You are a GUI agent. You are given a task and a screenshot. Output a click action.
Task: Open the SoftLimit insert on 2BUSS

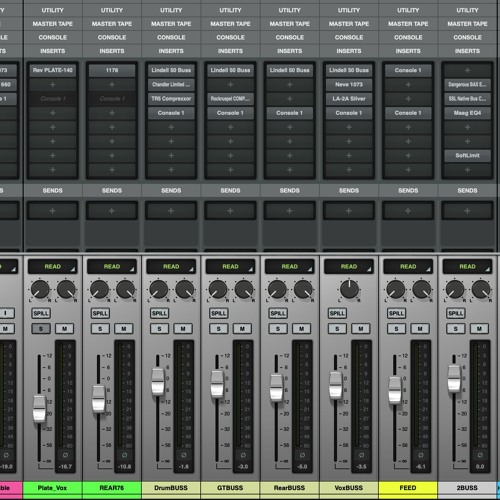pos(467,156)
